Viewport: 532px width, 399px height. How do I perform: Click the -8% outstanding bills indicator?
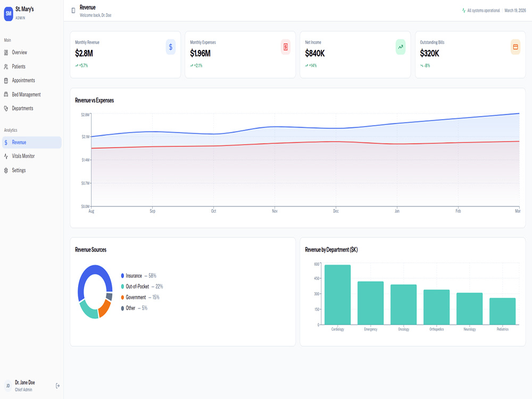[x=425, y=65]
